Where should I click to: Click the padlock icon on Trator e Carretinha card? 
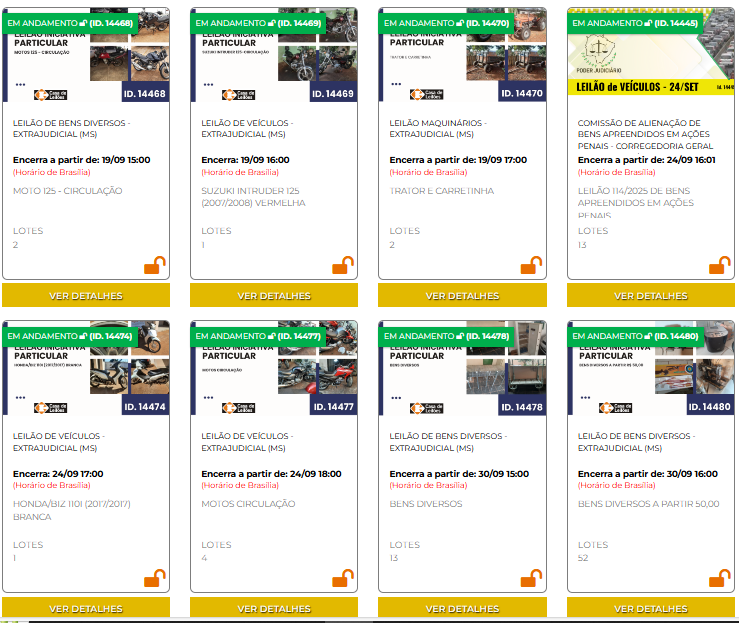click(531, 266)
